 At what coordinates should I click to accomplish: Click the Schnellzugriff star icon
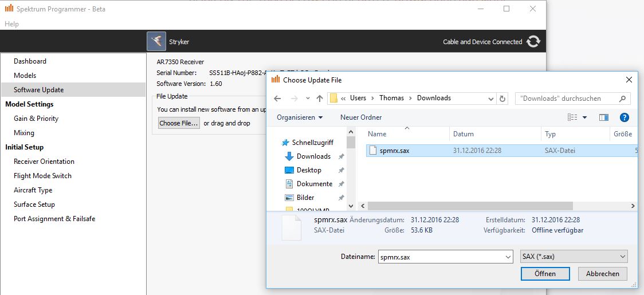(x=285, y=143)
